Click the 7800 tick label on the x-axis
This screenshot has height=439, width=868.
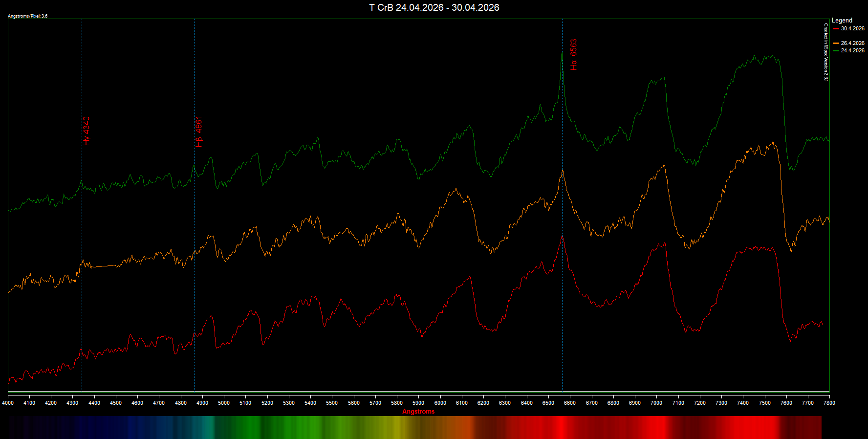tap(829, 403)
